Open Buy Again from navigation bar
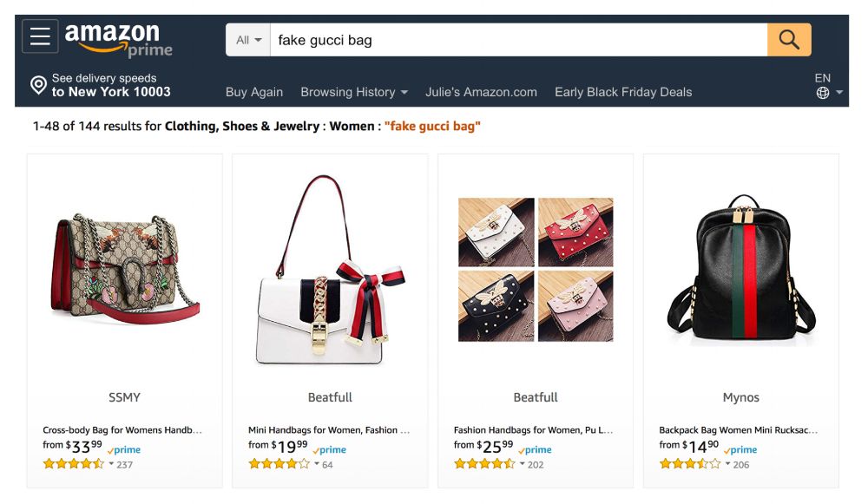This screenshot has width=868, height=504. (254, 92)
